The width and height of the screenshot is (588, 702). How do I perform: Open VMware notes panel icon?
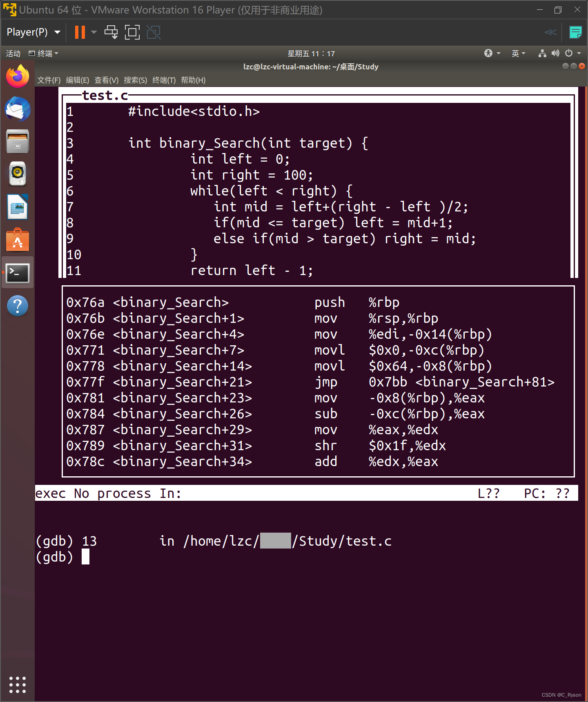tap(576, 32)
